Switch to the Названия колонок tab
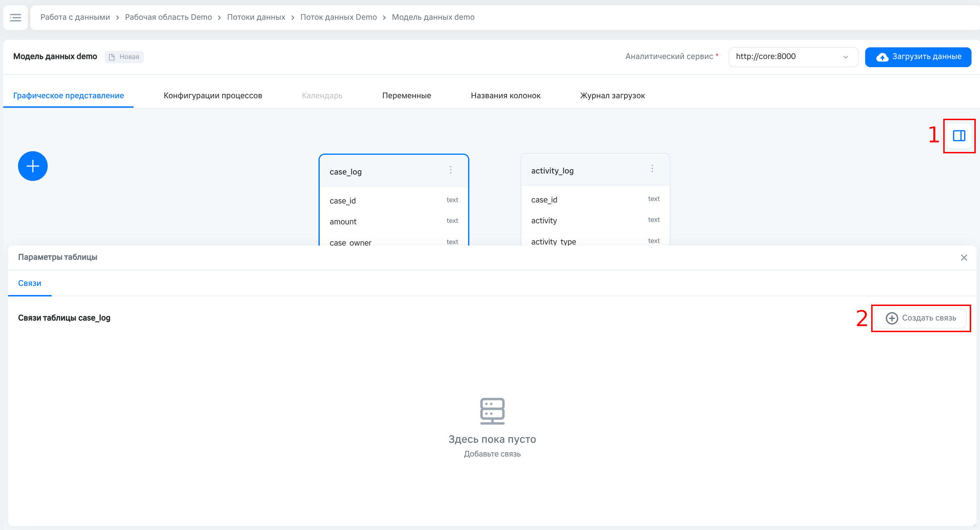The image size is (980, 530). [x=506, y=95]
